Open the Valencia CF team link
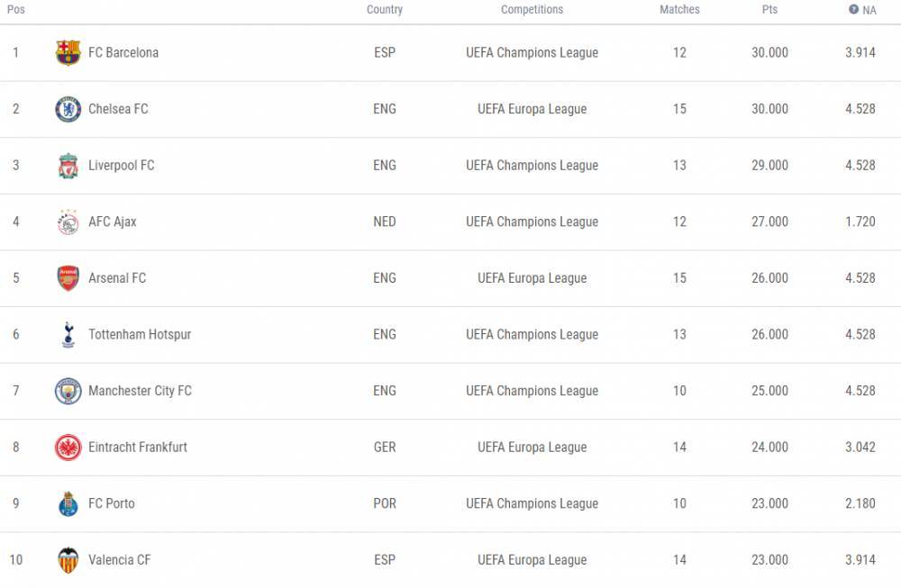 pyautogui.click(x=120, y=560)
